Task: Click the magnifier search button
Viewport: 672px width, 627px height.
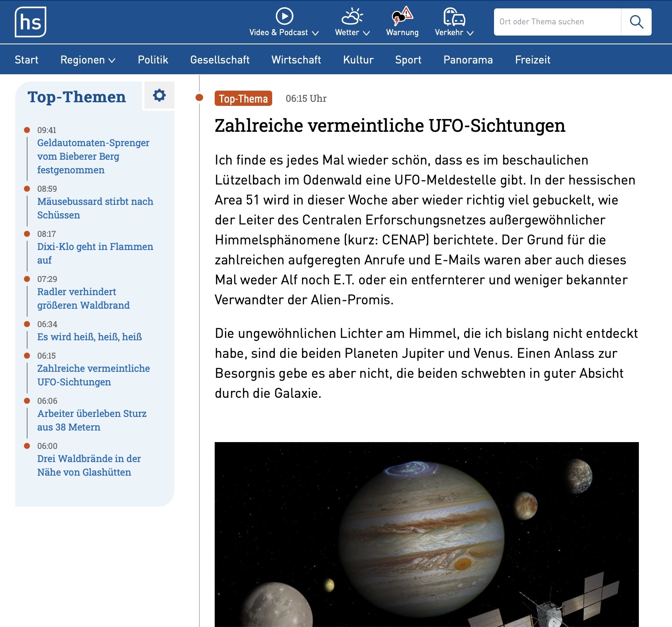Action: pyautogui.click(x=636, y=22)
